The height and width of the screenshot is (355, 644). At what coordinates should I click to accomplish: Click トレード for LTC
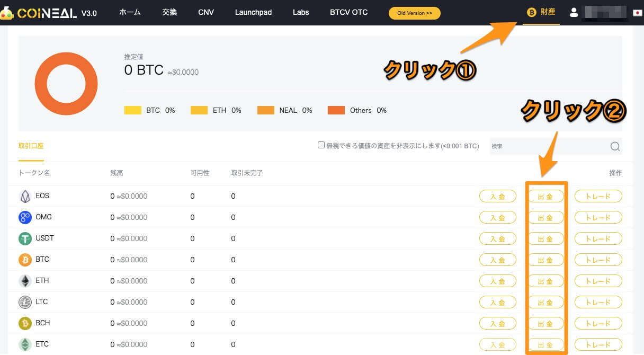click(598, 302)
